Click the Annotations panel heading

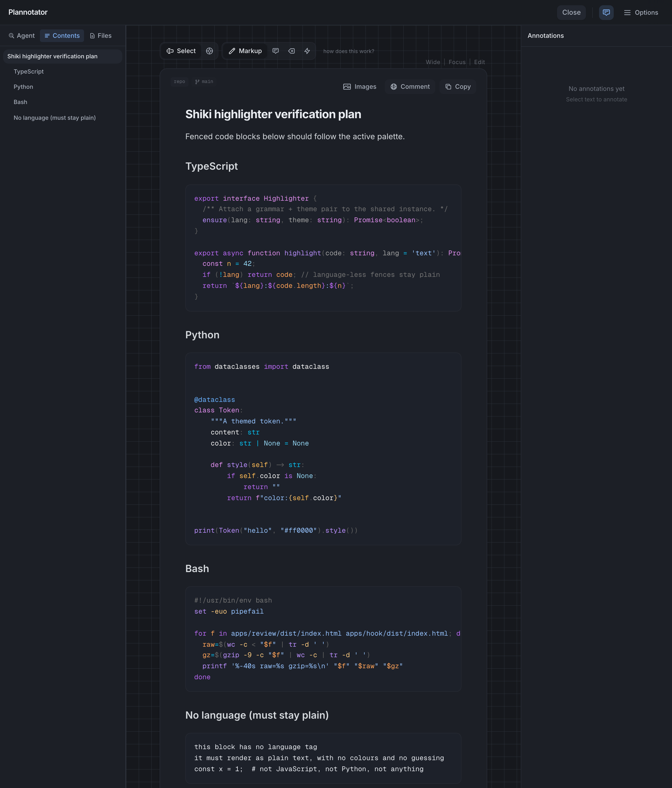tap(545, 36)
